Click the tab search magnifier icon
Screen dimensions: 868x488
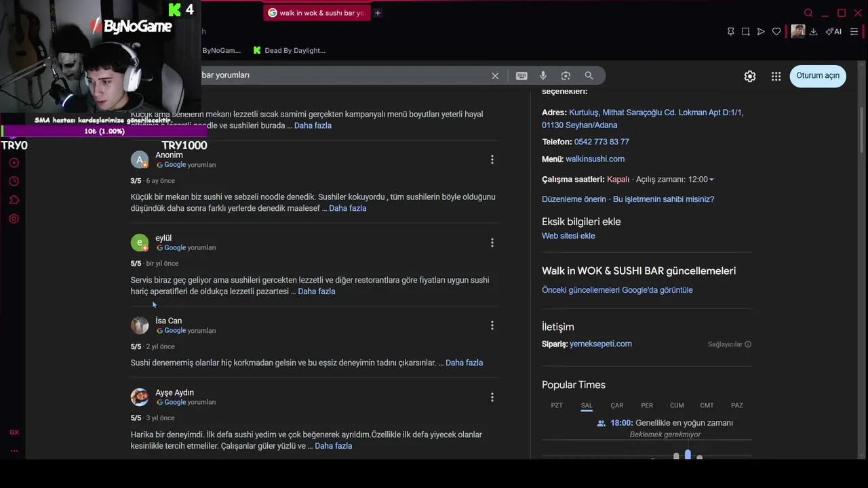pyautogui.click(x=808, y=13)
